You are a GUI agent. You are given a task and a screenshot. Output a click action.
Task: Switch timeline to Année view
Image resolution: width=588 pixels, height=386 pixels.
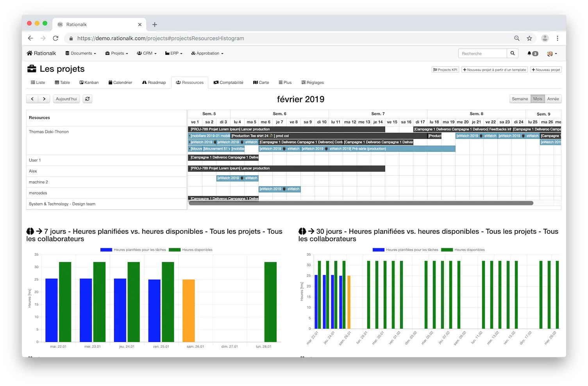553,99
